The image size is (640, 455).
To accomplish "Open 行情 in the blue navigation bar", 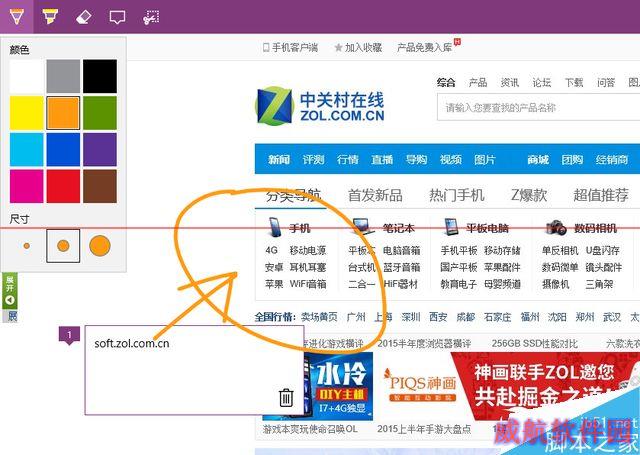I will coord(348,160).
